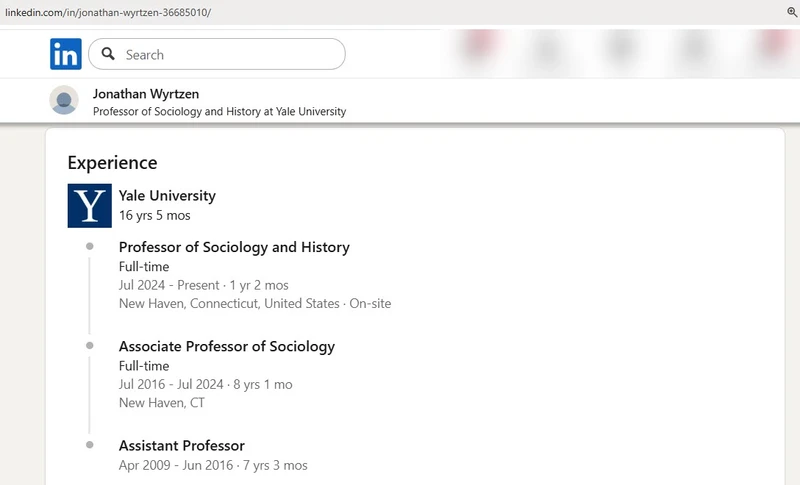The image size is (800, 485).
Task: Click the magnifier icon in search box
Action: [x=108, y=54]
